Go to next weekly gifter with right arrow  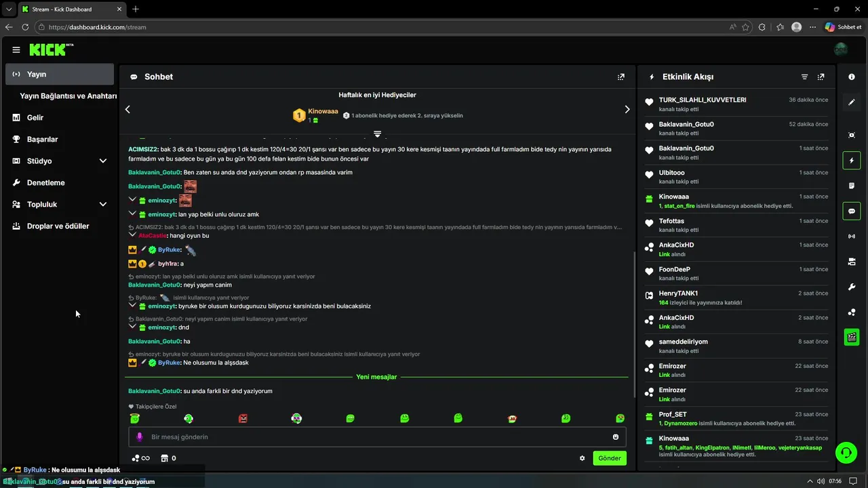(x=627, y=109)
